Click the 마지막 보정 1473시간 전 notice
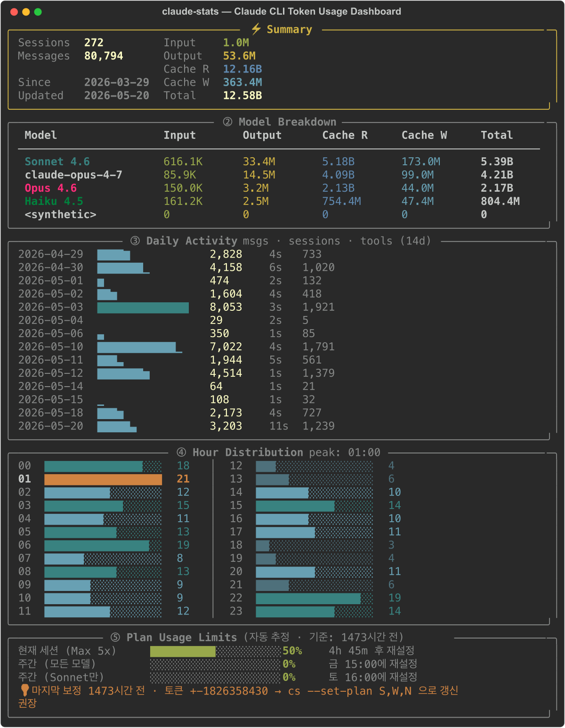The height and width of the screenshot is (728, 565). (88, 691)
